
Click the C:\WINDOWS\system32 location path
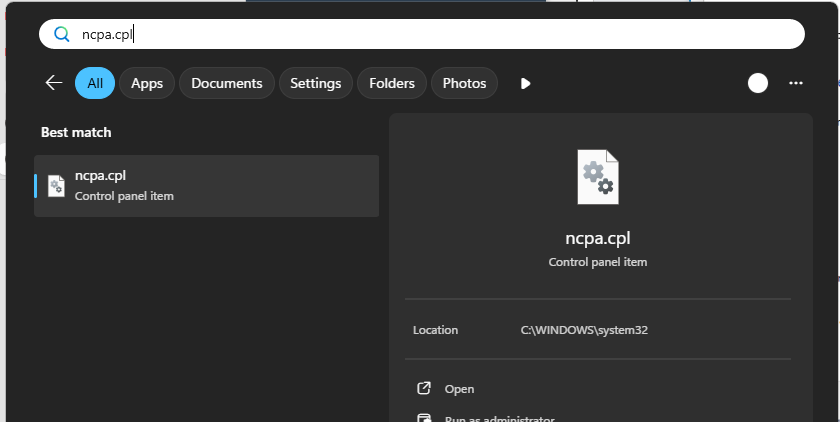tap(584, 330)
